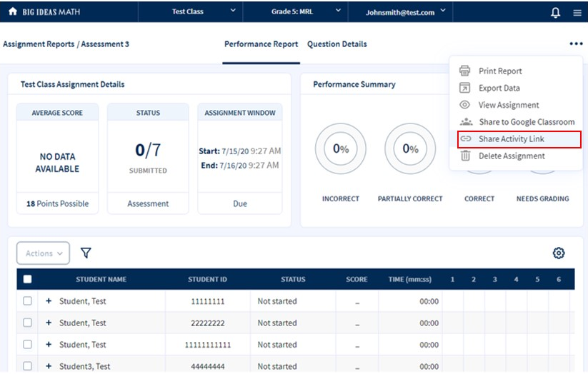The width and height of the screenshot is (588, 374).
Task: Click question 1 column header
Action: click(x=452, y=280)
